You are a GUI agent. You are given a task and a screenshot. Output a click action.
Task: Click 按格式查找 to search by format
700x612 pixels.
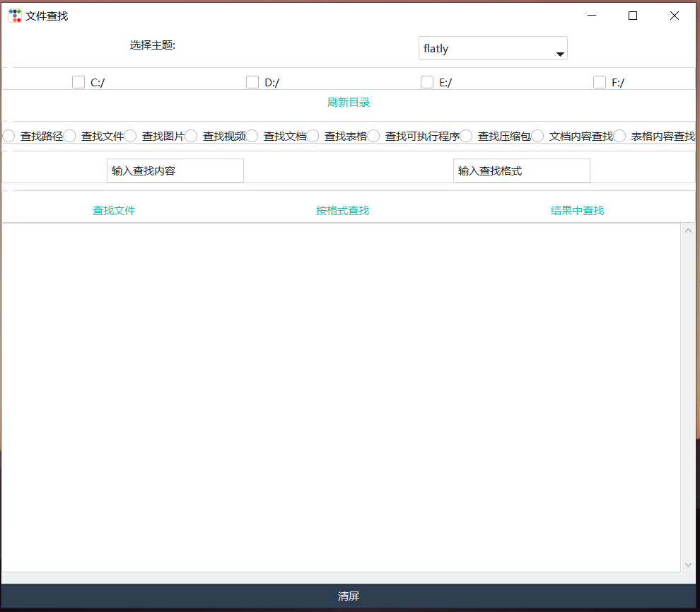(342, 210)
